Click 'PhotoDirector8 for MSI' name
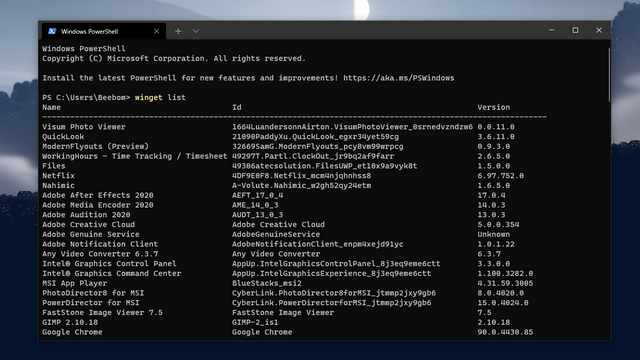Image resolution: width=640 pixels, height=360 pixels. point(93,293)
